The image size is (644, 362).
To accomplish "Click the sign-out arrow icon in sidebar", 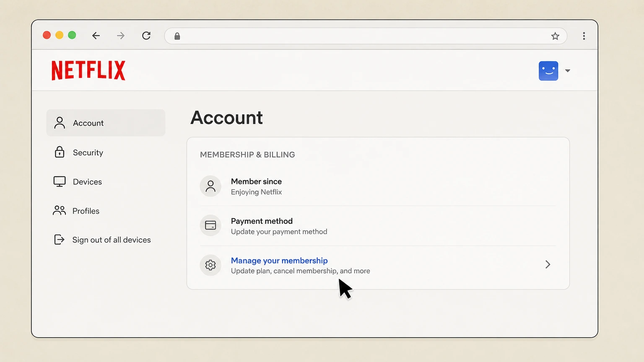I will (59, 240).
